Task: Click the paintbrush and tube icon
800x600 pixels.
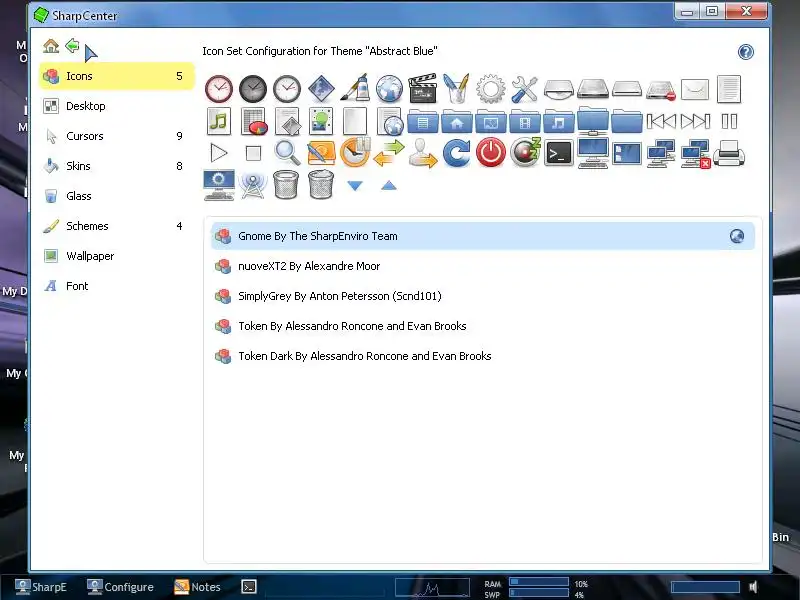Action: pyautogui.click(x=355, y=89)
